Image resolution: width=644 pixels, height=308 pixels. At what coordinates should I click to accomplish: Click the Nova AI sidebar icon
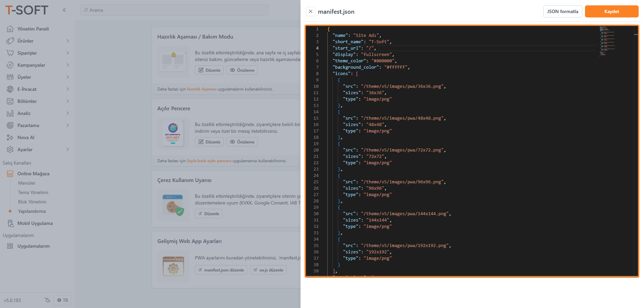point(10,137)
